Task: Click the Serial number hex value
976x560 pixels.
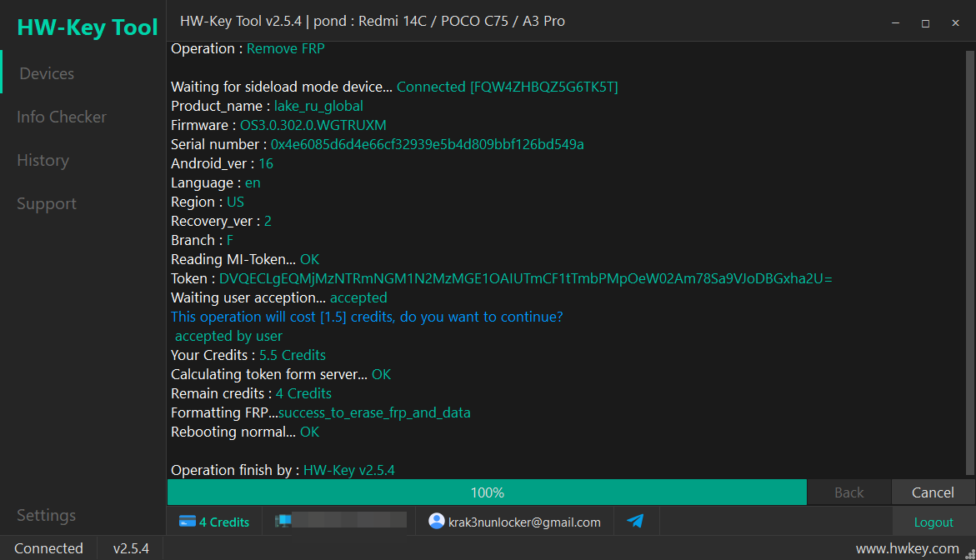Action: [427, 144]
